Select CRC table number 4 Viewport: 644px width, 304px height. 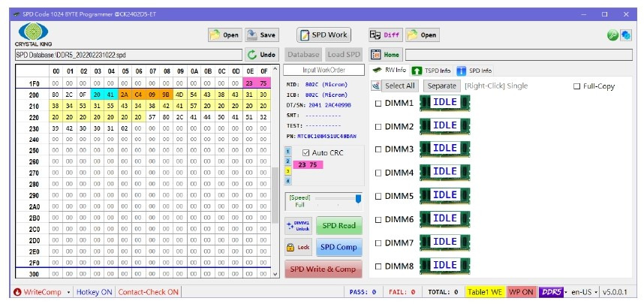(288, 180)
